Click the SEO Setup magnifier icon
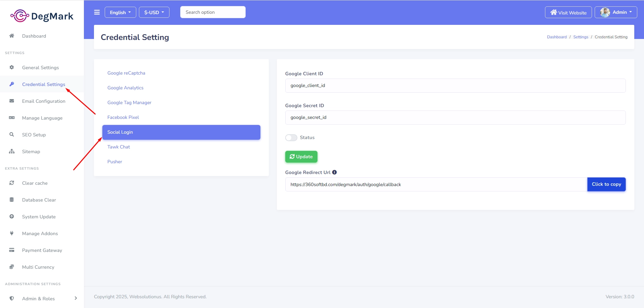This screenshot has width=644, height=308. [12, 134]
